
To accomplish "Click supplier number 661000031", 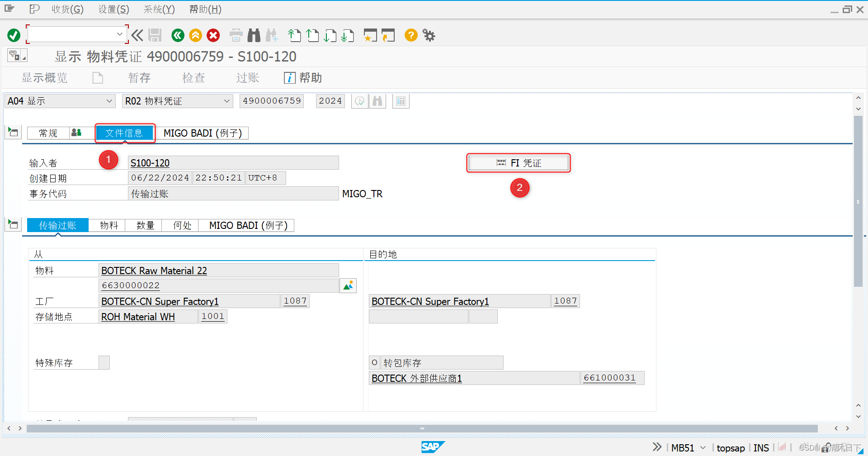I will tap(609, 378).
